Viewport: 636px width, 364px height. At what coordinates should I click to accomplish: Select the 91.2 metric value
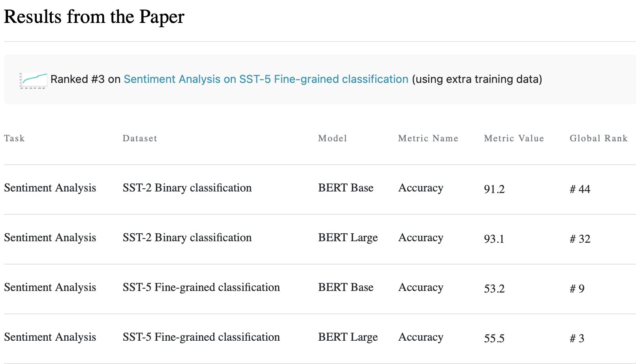pos(494,189)
